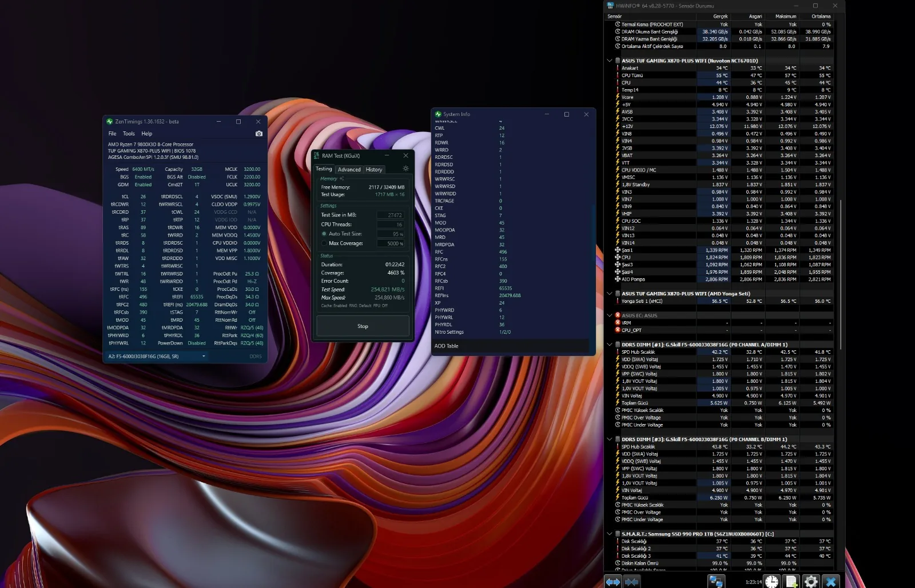Select the Max Coverage radio button
Viewport: 915px width, 588px height.
pos(324,243)
